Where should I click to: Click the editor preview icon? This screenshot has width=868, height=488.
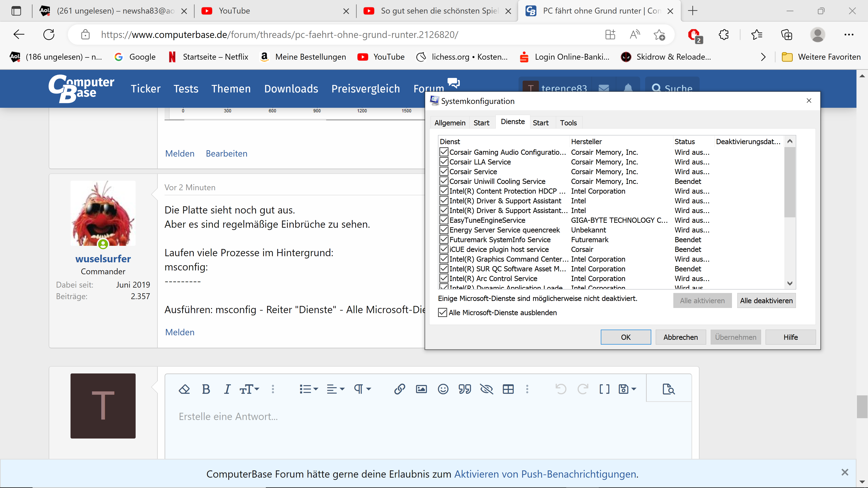pyautogui.click(x=669, y=389)
